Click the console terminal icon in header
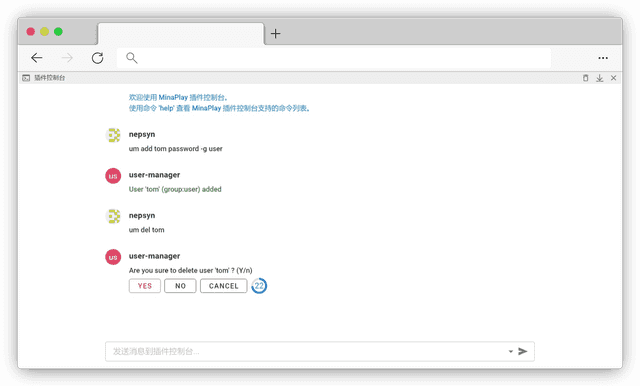This screenshot has width=640, height=386. [x=26, y=78]
